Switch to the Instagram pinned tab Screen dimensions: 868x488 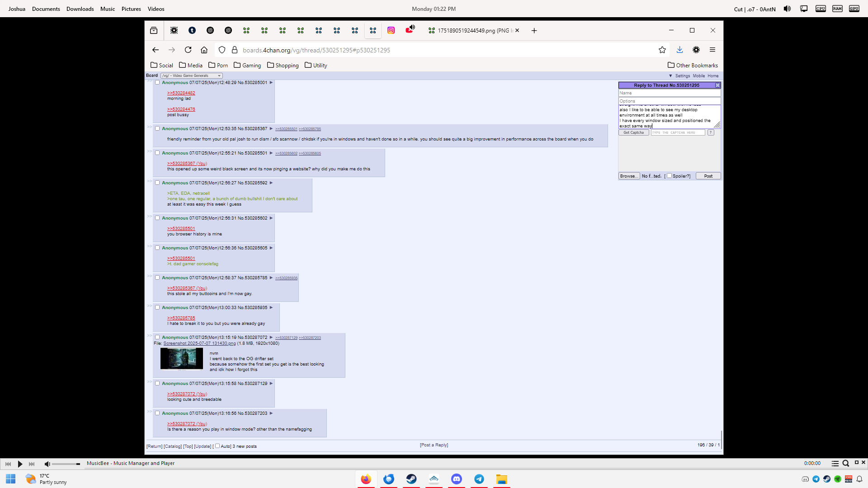pyautogui.click(x=391, y=30)
